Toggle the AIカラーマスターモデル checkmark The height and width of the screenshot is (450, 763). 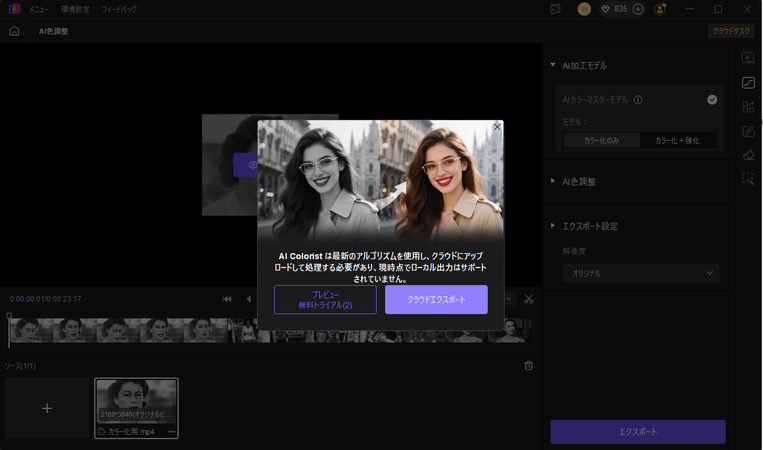(712, 100)
